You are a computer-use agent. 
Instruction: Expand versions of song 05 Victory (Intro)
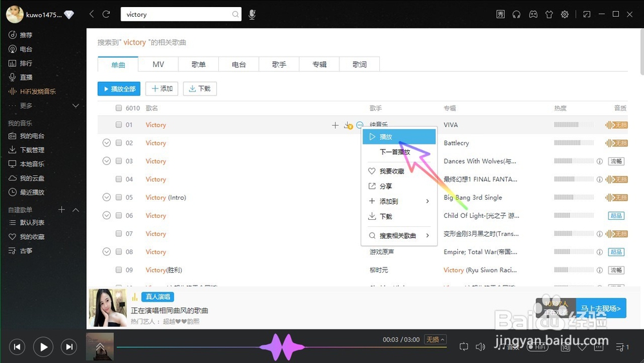click(106, 197)
